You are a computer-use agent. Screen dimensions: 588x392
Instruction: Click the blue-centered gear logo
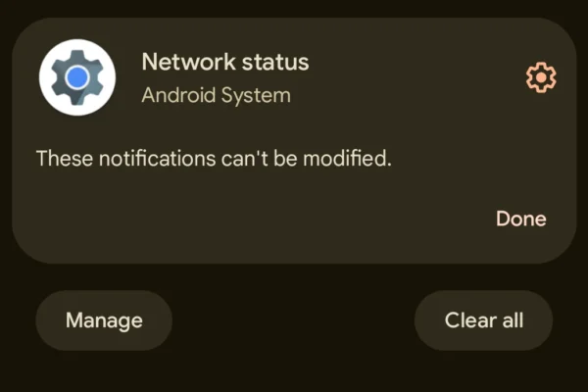[x=77, y=77]
